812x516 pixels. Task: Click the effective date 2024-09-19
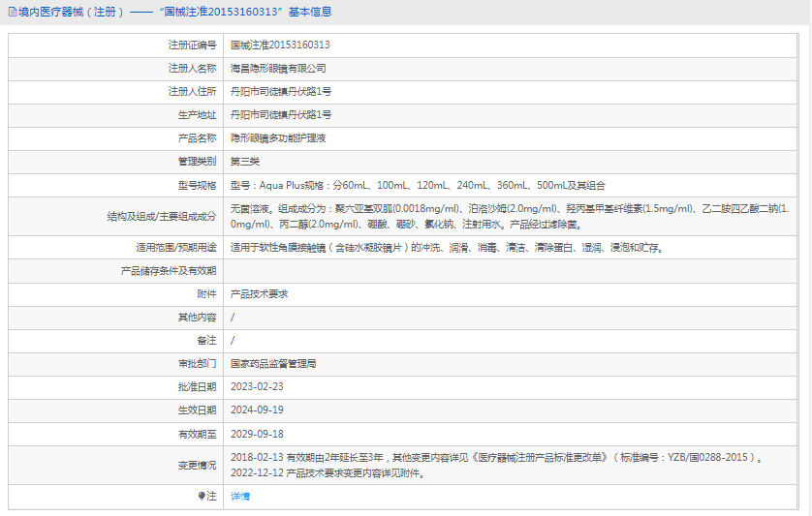[257, 410]
